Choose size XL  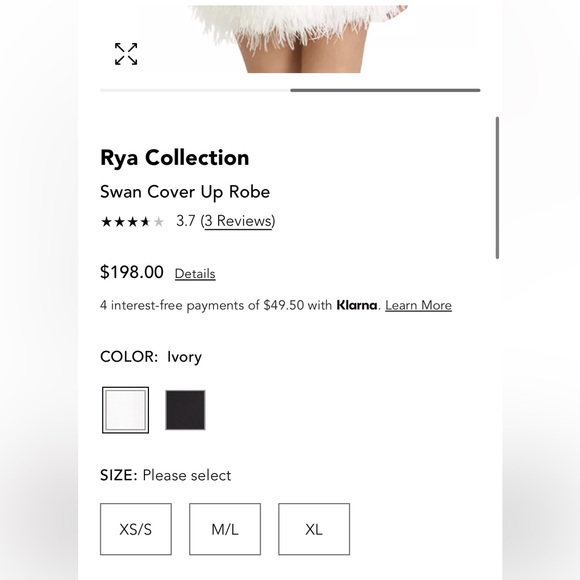(314, 529)
